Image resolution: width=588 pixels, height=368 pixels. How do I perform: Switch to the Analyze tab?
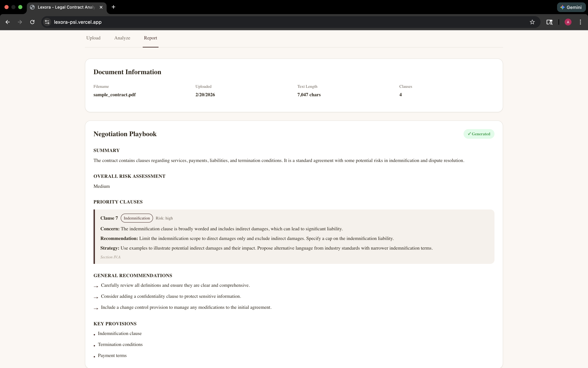click(x=122, y=38)
